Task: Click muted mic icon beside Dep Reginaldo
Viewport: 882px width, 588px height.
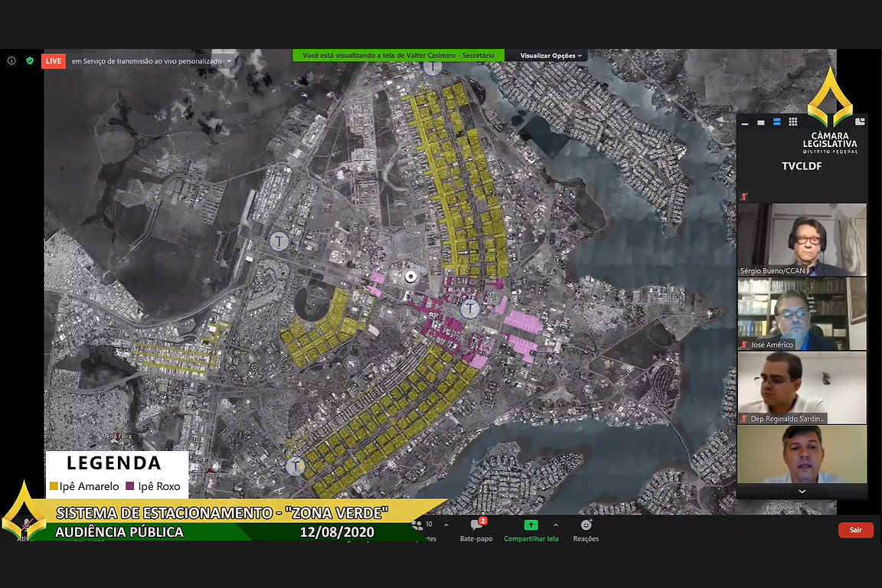Action: click(x=743, y=419)
